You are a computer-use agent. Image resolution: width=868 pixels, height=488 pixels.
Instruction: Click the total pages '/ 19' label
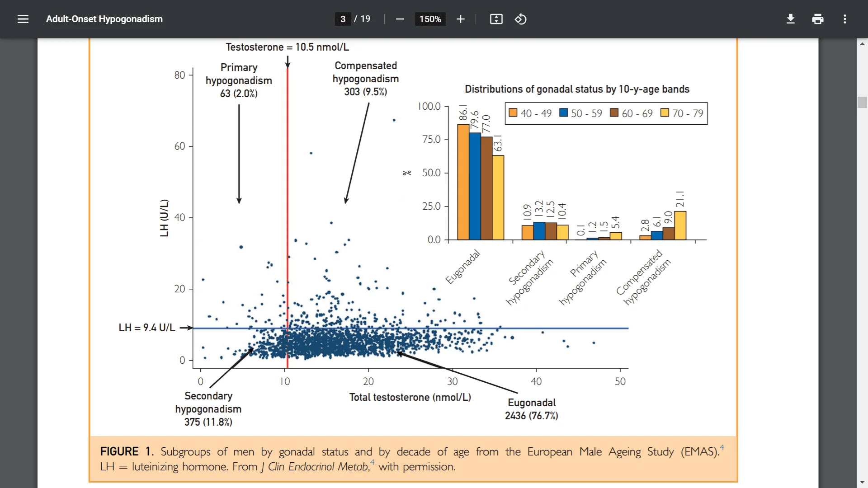click(362, 19)
